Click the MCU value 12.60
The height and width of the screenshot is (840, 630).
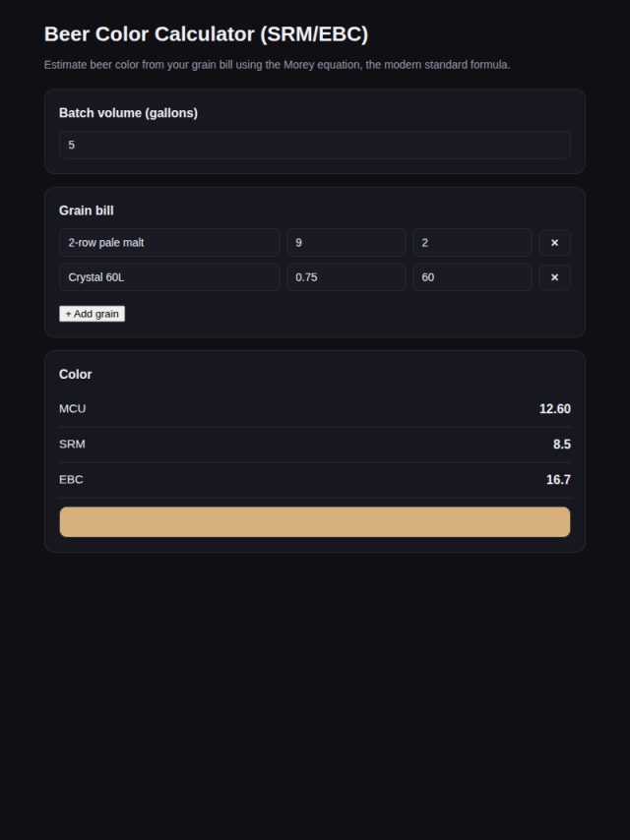(x=555, y=409)
